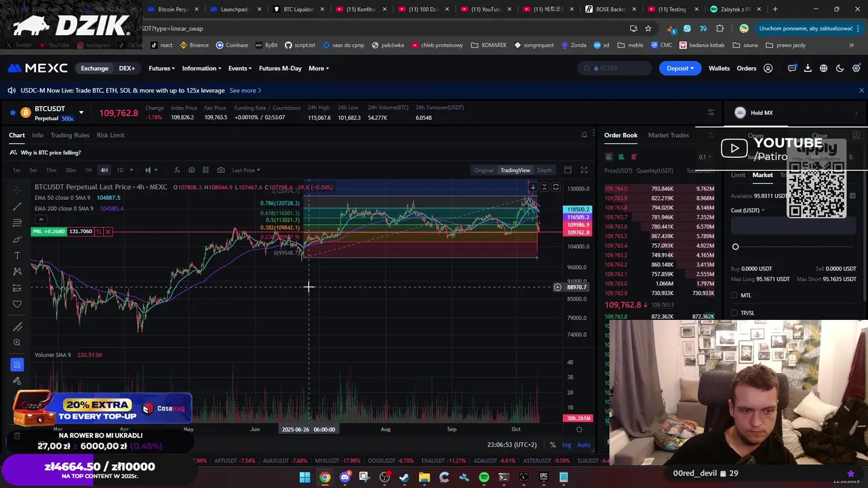The width and height of the screenshot is (868, 488).
Task: Select the zoom-in magnifier tool
Action: (x=17, y=343)
